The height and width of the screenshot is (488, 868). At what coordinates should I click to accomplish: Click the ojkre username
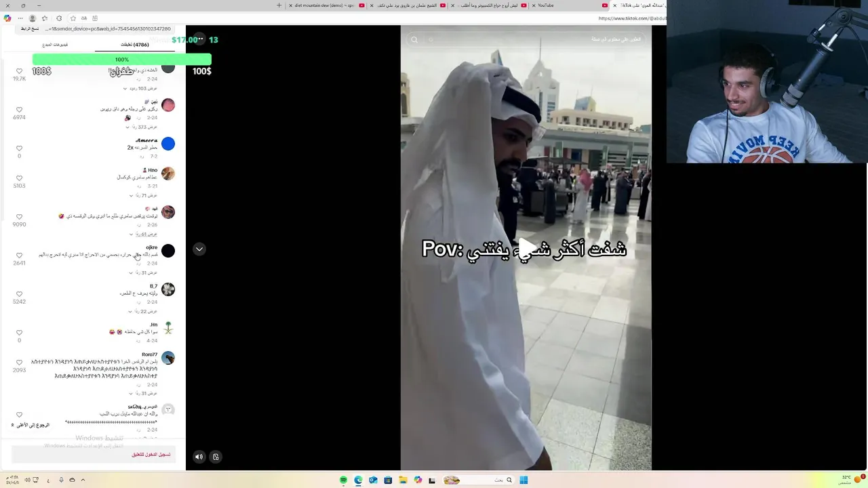151,247
